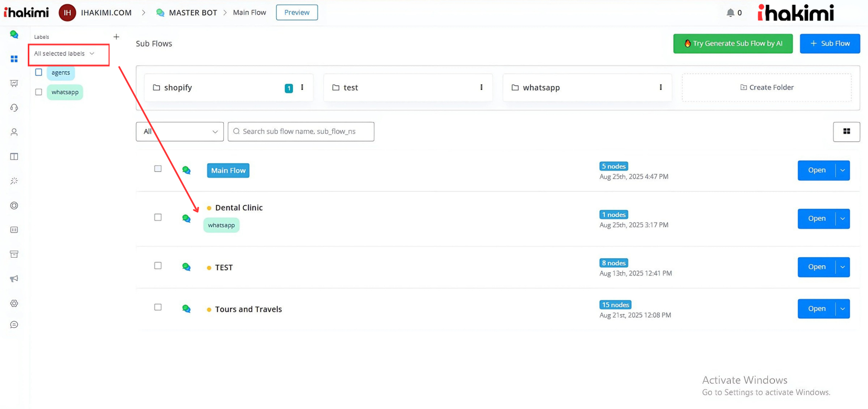Click the megaphone broadcast icon in sidebar

click(x=14, y=279)
